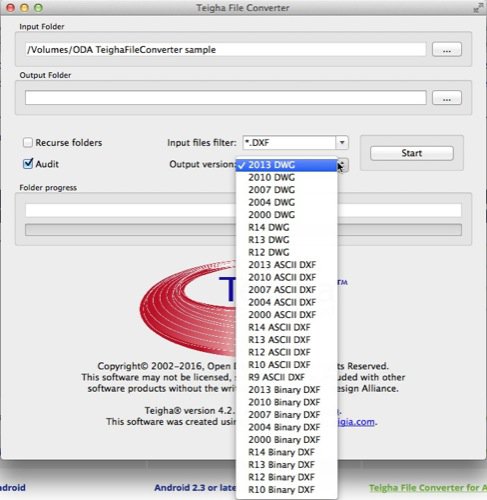Choose 2013 ASCII DXF output format
Viewport: 487px width, 500px height.
[x=287, y=265]
